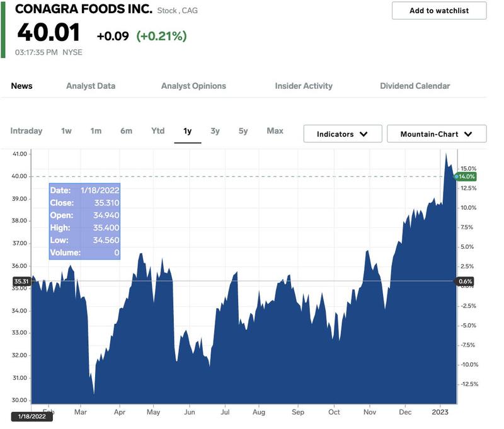
Task: Click the 03:17:35 PM timestamp
Action: click(x=37, y=52)
